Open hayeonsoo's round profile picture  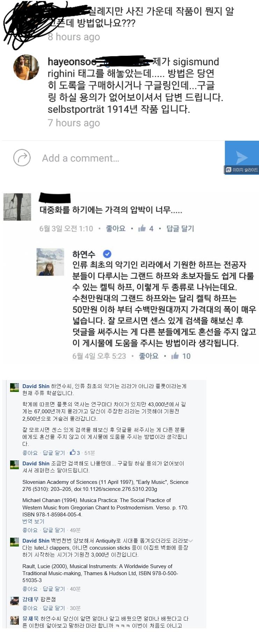[x=26, y=67]
